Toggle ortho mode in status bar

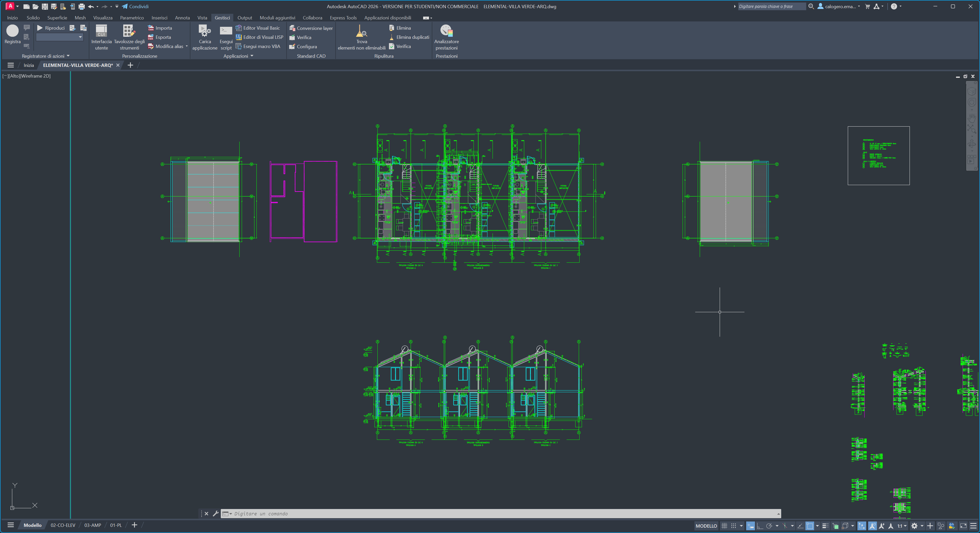click(760, 526)
